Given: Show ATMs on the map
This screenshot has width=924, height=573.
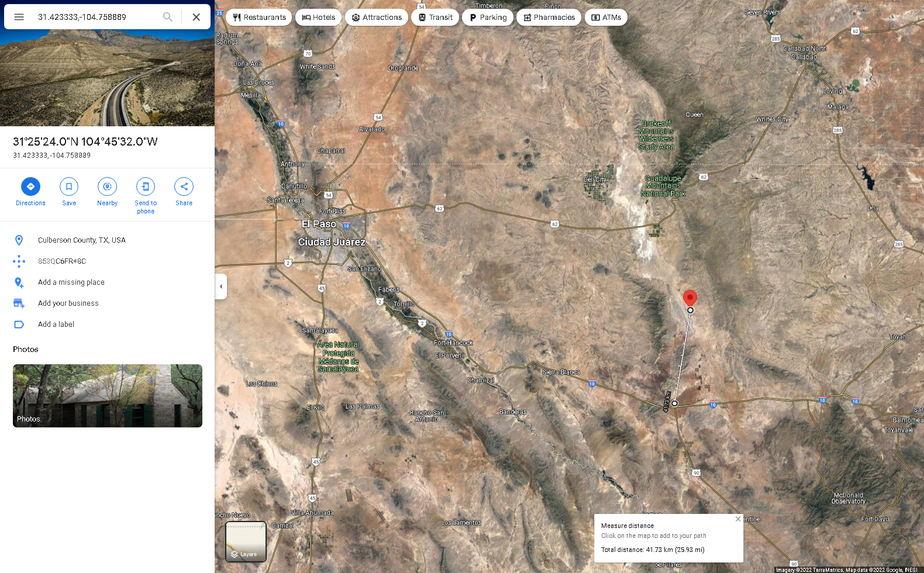Looking at the screenshot, I should (606, 18).
